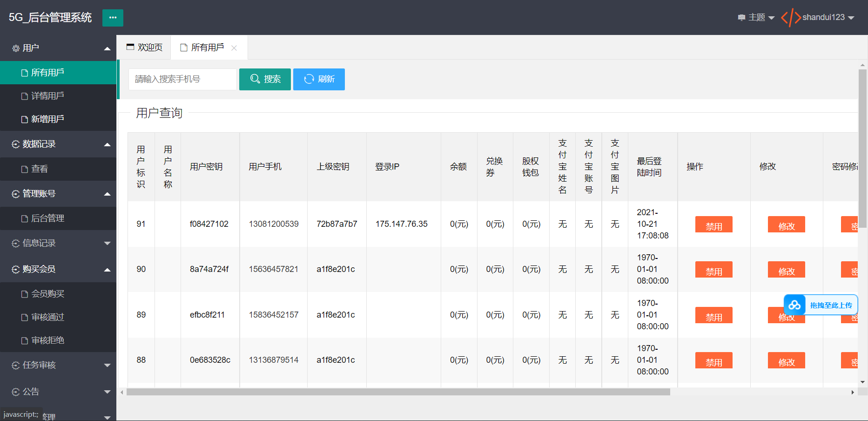The image size is (868, 421).
Task: Click the page icon next to 会员购买
Action: point(25,294)
